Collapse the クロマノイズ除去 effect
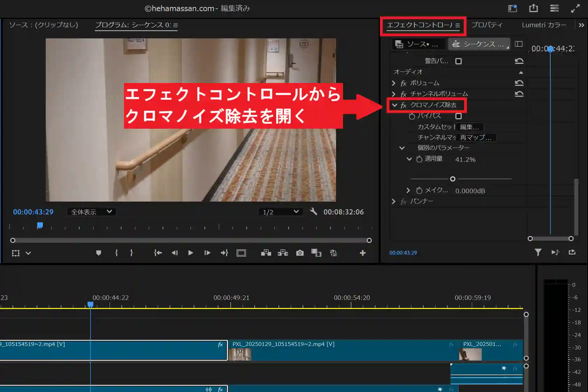This screenshot has width=588, height=392. tap(395, 105)
